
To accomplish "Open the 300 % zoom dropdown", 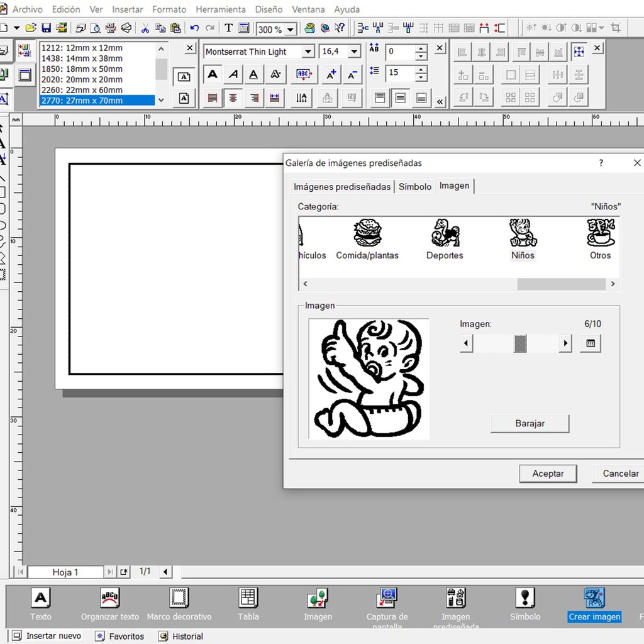I will click(x=291, y=29).
